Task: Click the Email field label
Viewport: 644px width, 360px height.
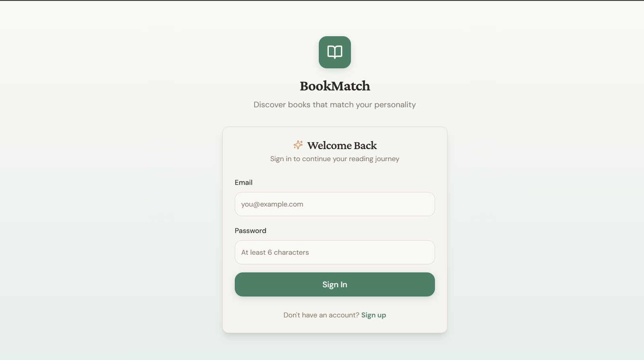Action: tap(244, 183)
